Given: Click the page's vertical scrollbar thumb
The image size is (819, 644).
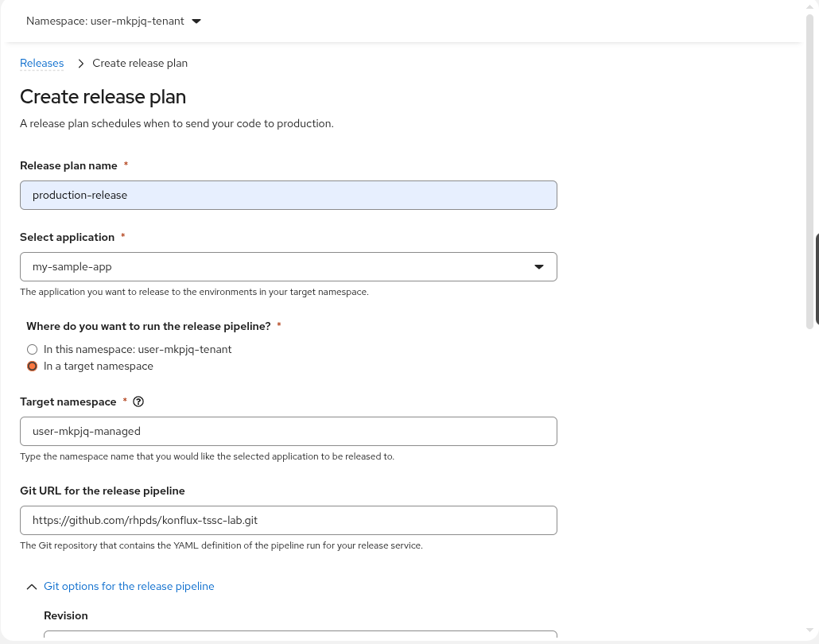Looking at the screenshot, I should (x=809, y=173).
